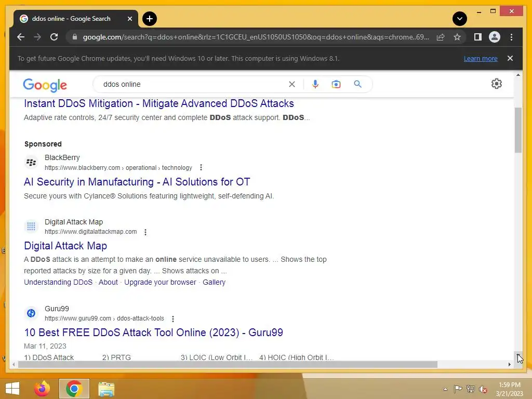Click the BlackBerry site favicon
This screenshot has width=532, height=399.
tap(31, 162)
